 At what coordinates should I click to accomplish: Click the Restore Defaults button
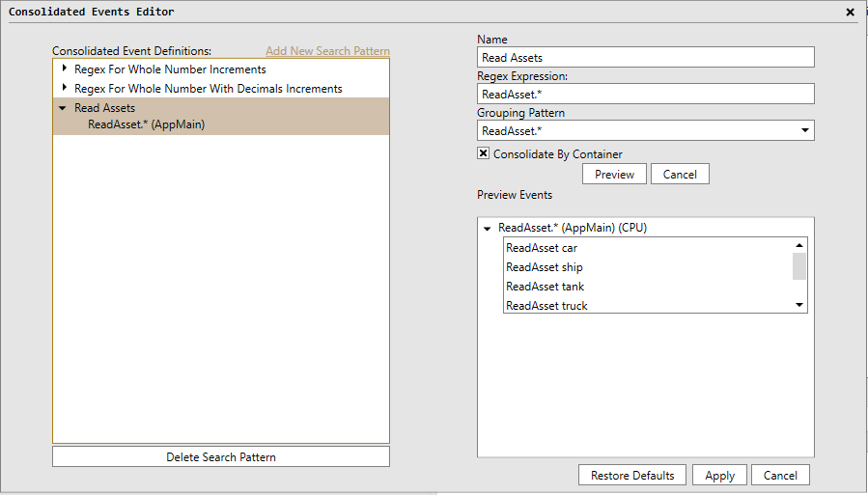(x=632, y=475)
